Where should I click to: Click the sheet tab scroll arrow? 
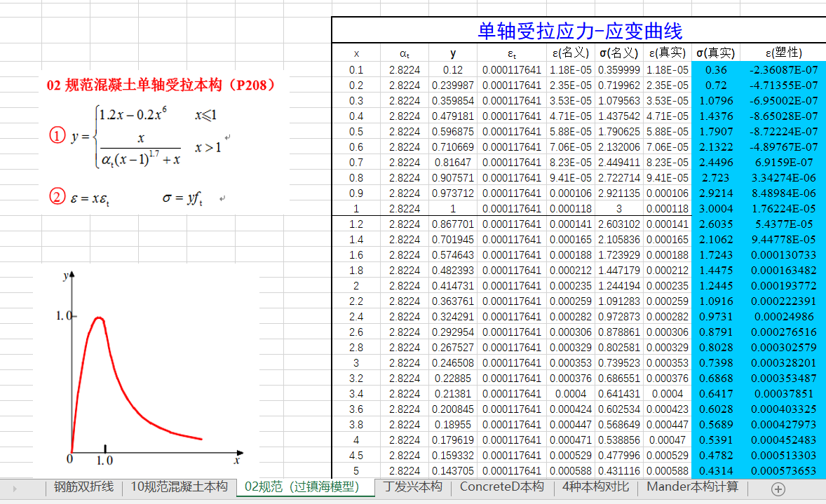point(15,488)
